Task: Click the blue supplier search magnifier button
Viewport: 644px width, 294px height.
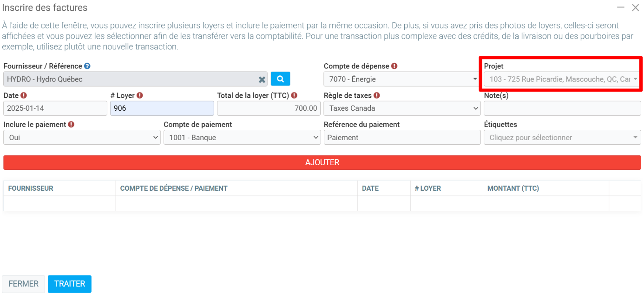Action: [x=280, y=79]
